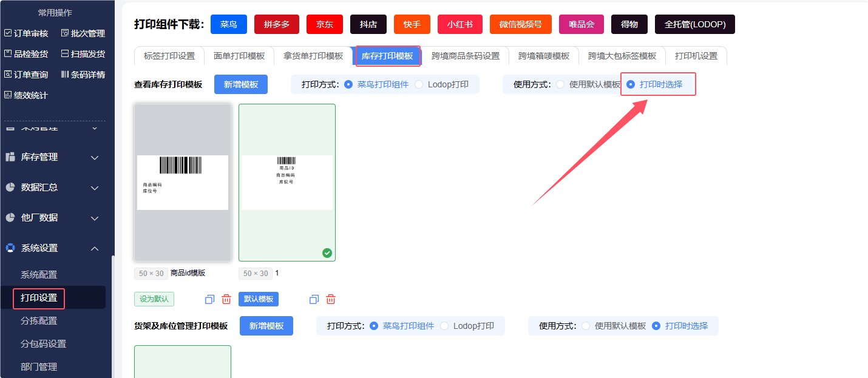The width and height of the screenshot is (868, 378).
Task: Click 新增模板 for 货架及库位管理打印模板
Action: (266, 326)
